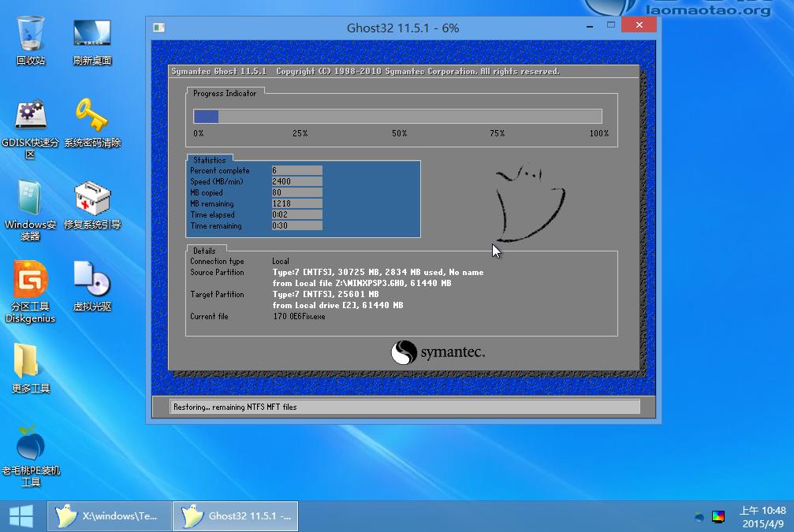The width and height of the screenshot is (794, 532).
Task: Click the Ghost32 title bar system icon
Action: tap(159, 28)
